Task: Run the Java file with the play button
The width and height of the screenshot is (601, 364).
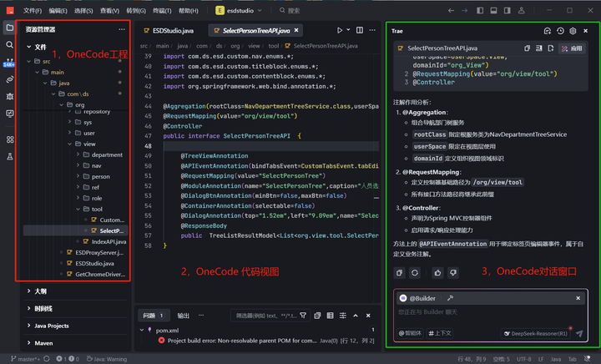Action: tap(340, 30)
